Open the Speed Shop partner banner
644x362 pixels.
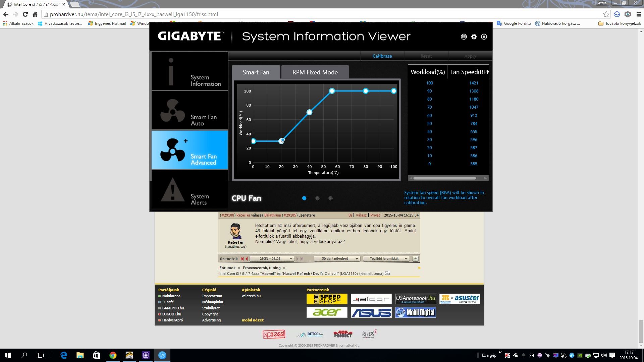point(327,299)
